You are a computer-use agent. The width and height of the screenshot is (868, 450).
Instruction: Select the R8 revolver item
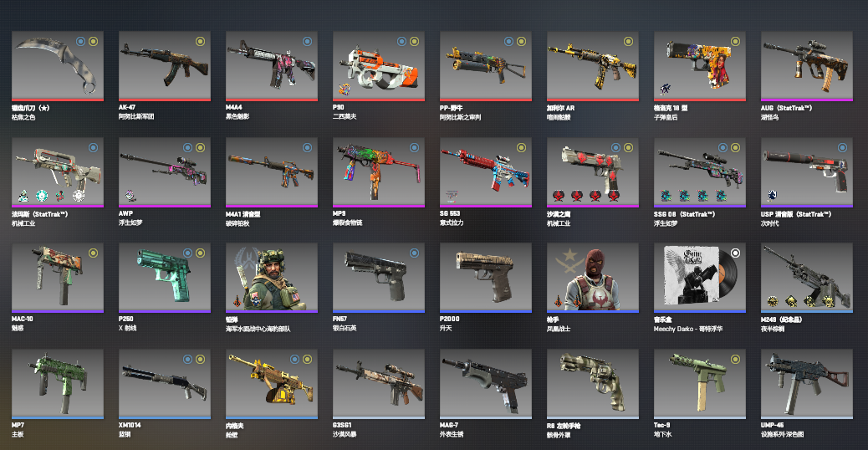[x=593, y=384]
